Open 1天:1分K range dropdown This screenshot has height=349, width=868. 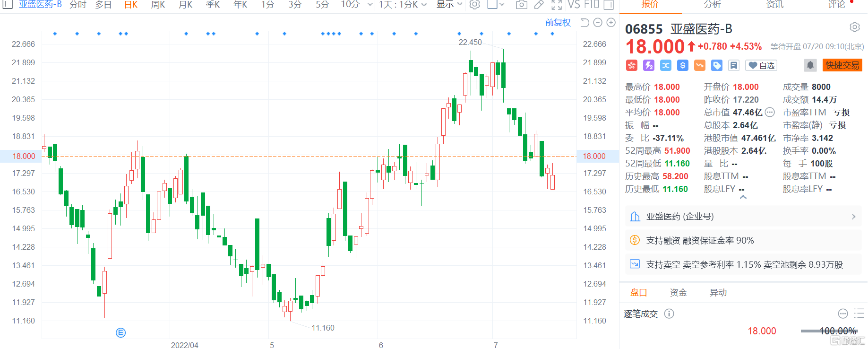403,5
